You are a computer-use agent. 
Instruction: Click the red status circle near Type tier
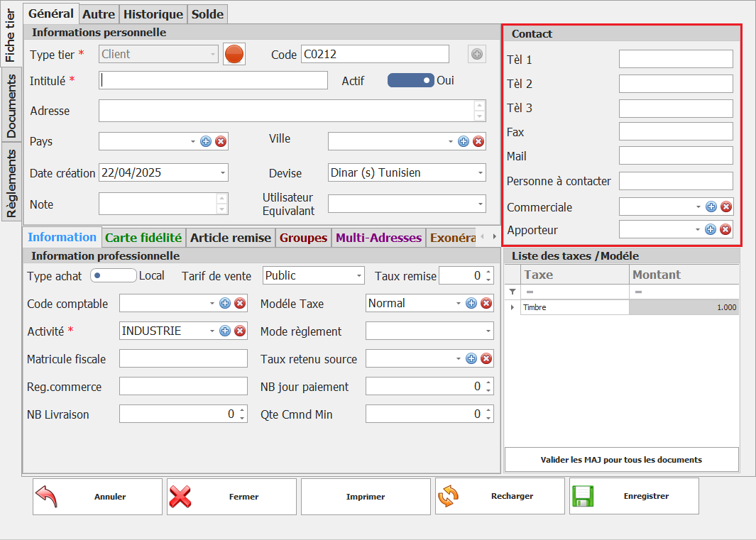point(234,53)
